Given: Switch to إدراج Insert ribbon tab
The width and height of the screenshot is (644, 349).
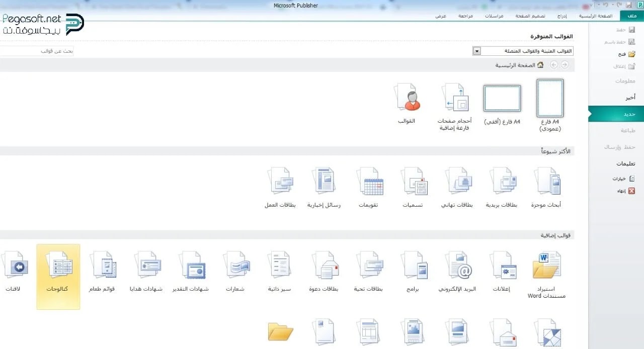Looking at the screenshot, I should [562, 16].
